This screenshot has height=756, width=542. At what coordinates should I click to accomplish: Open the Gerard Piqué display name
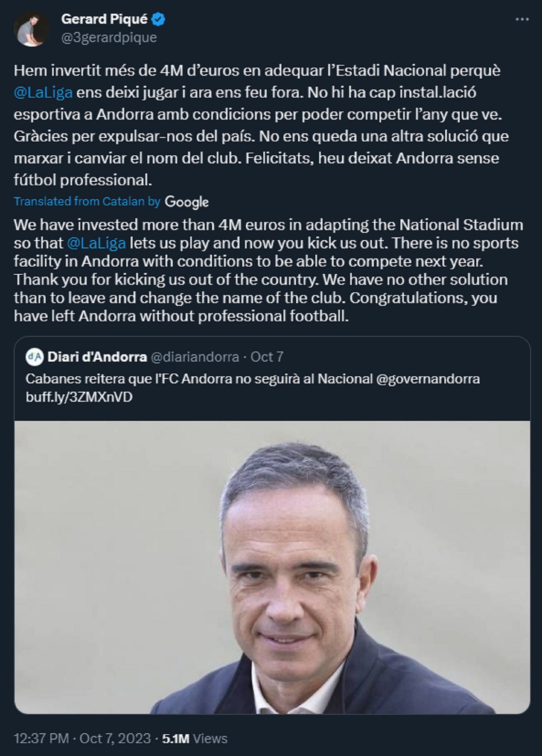coord(104,20)
